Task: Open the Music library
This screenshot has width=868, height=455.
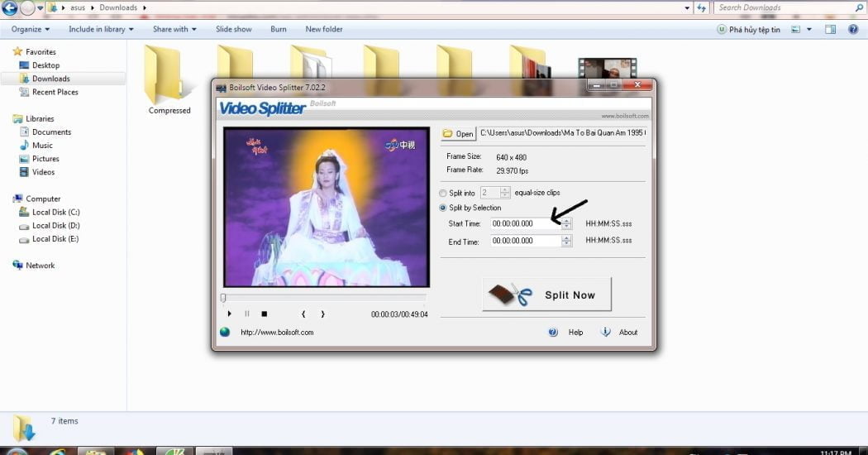Action: pos(42,146)
